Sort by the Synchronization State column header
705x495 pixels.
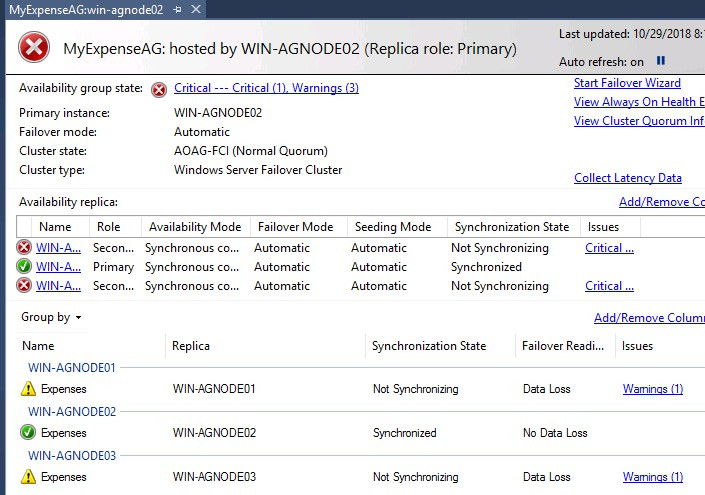[511, 227]
